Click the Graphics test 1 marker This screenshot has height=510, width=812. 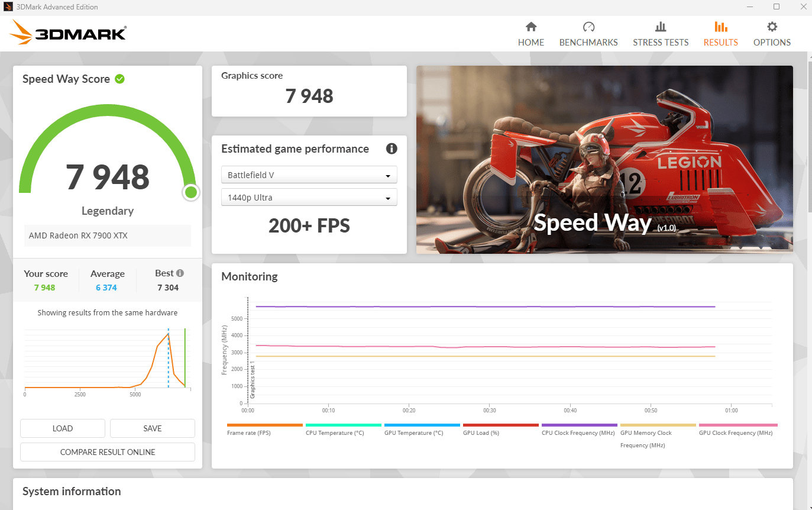(x=252, y=379)
